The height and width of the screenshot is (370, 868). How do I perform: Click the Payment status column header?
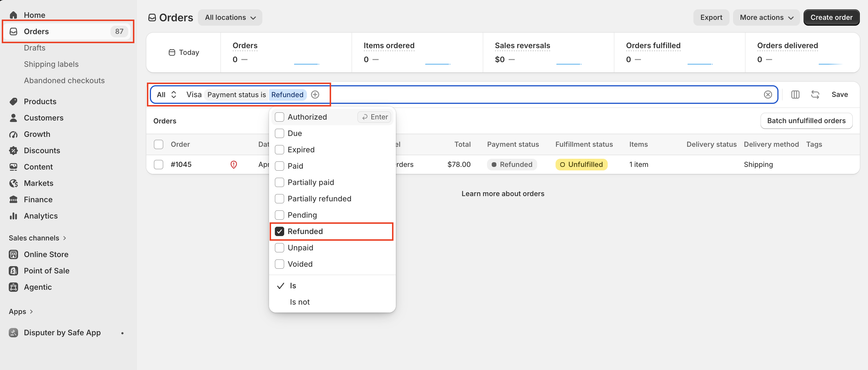(513, 144)
